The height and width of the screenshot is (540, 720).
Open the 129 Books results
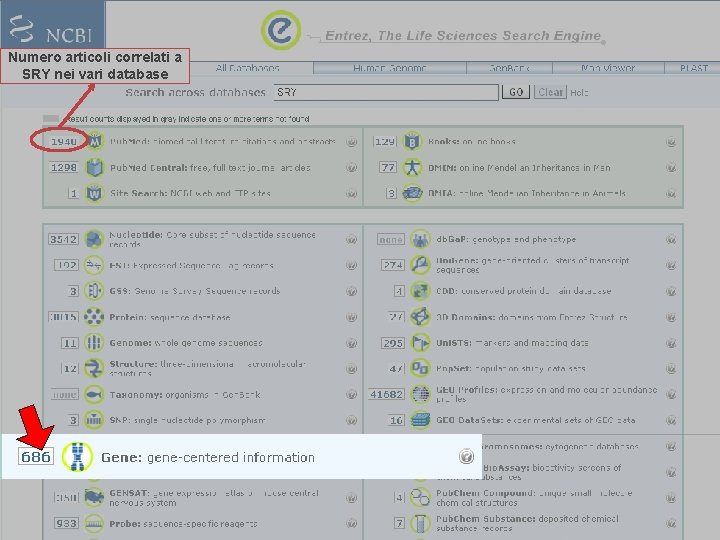point(385,142)
